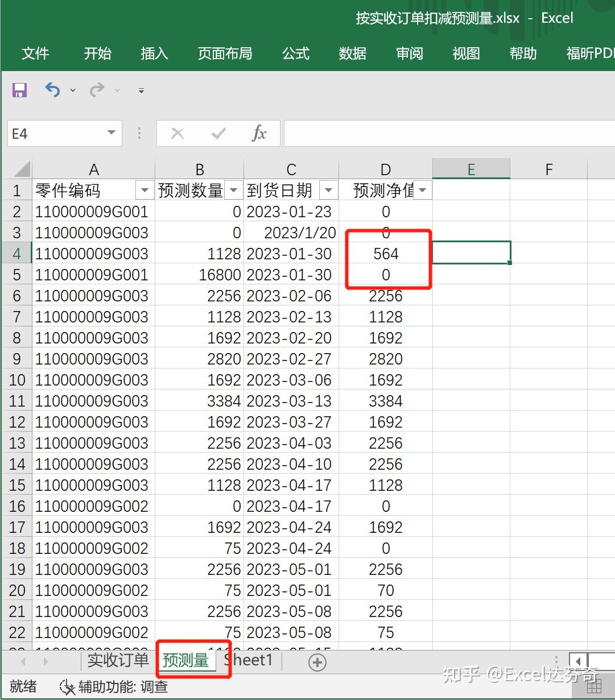Screen dimensions: 615x700
Task: Open the filter dropdown on 预测净值 header
Action: click(x=422, y=189)
